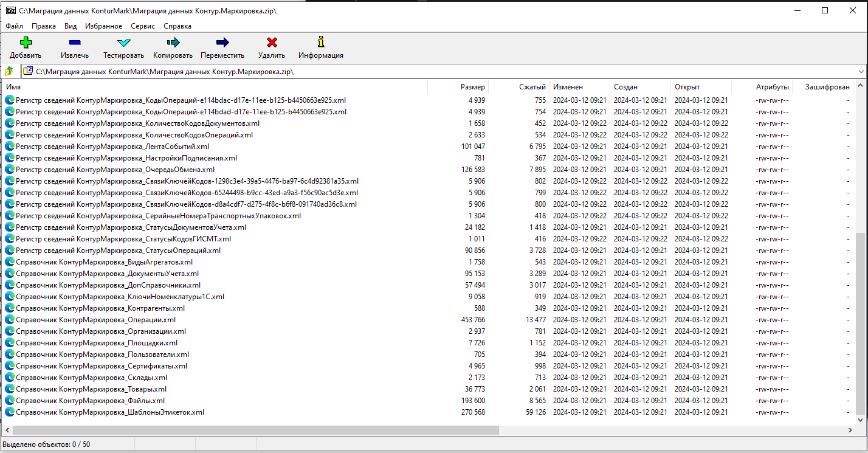Viewport: 868px width, 453px height.
Task: Click icon of НастройкиПодписания.xml file
Action: point(9,158)
